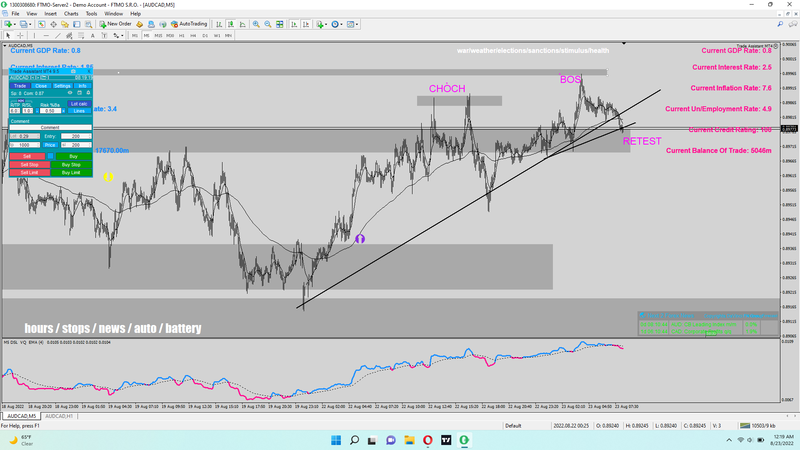Open the chart templates icon
The width and height of the screenshot is (800, 450).
pos(351,24)
